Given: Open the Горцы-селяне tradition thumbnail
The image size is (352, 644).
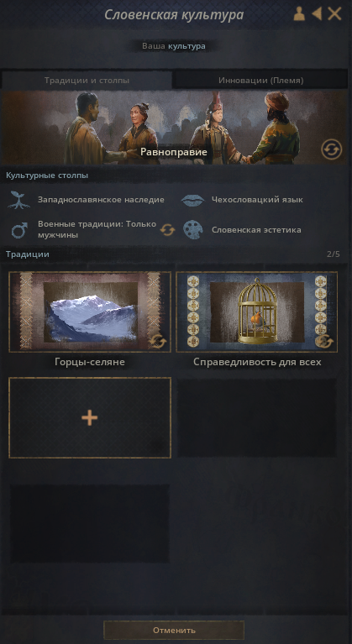Looking at the screenshot, I should point(90,312).
